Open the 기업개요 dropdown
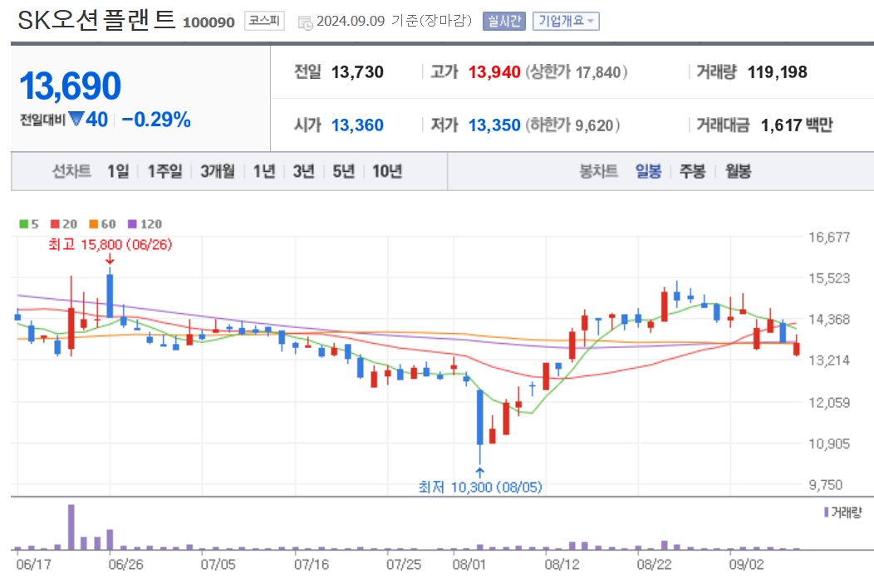The height and width of the screenshot is (588, 874). [x=566, y=22]
